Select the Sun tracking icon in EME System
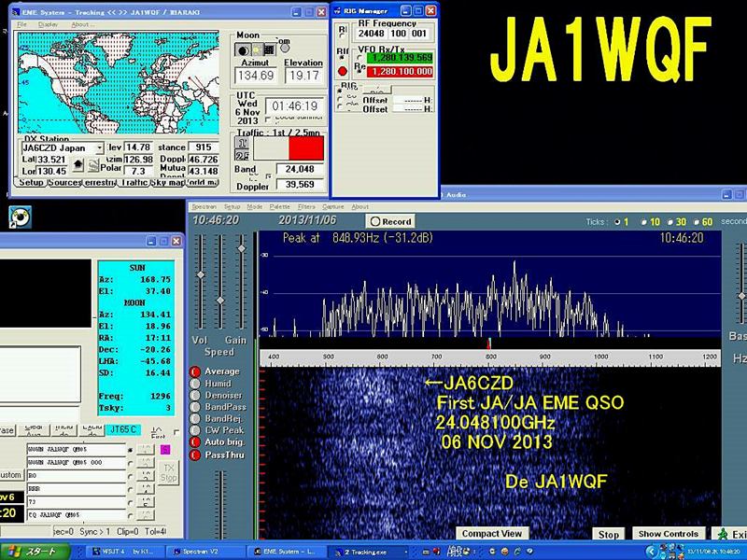The image size is (747, 560). click(257, 50)
